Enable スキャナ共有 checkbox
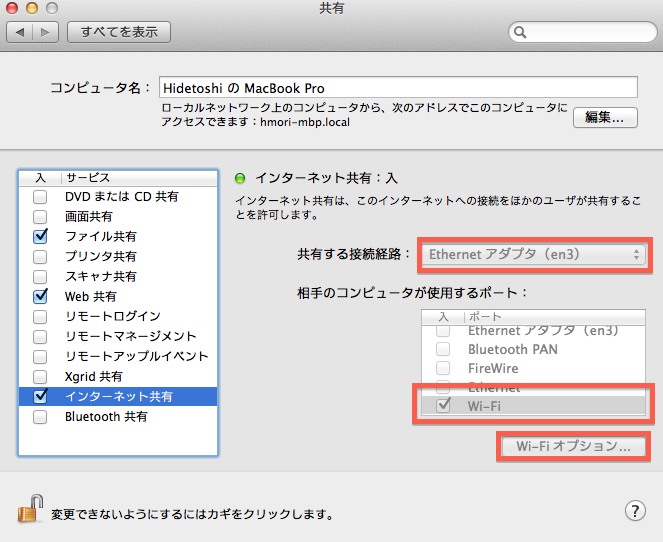Image resolution: width=663 pixels, height=542 pixels. tap(40, 276)
